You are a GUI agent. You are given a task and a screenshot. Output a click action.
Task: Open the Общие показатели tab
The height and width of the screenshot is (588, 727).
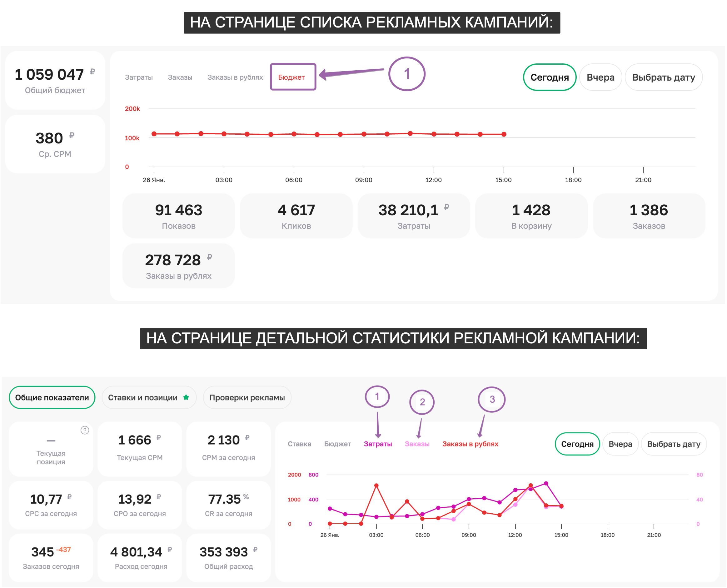coord(52,397)
